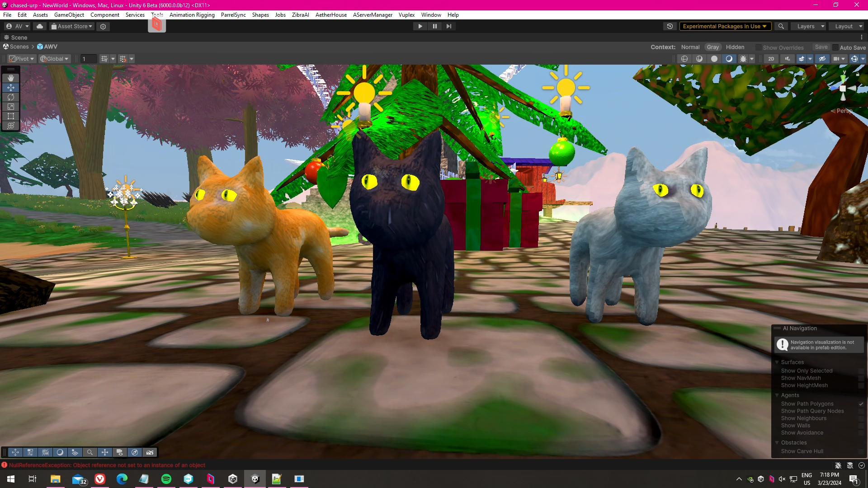Open Spotify from the taskbar
868x488 pixels.
(166, 479)
